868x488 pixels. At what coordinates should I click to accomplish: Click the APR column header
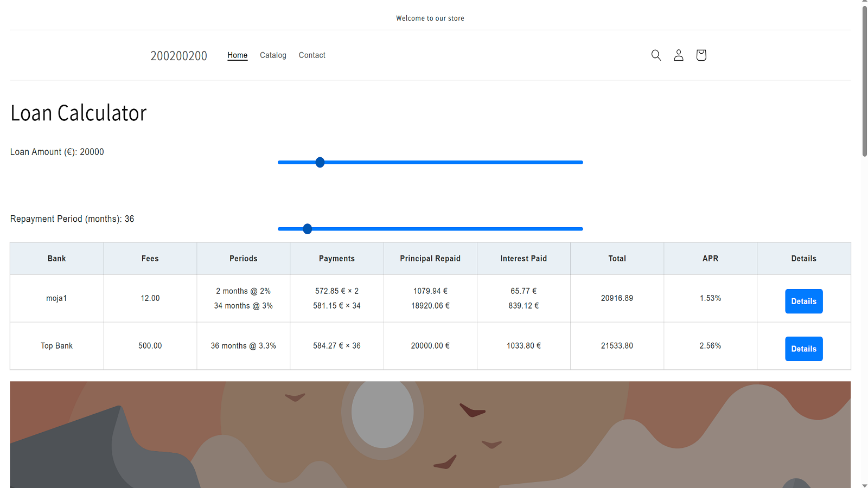(710, 259)
